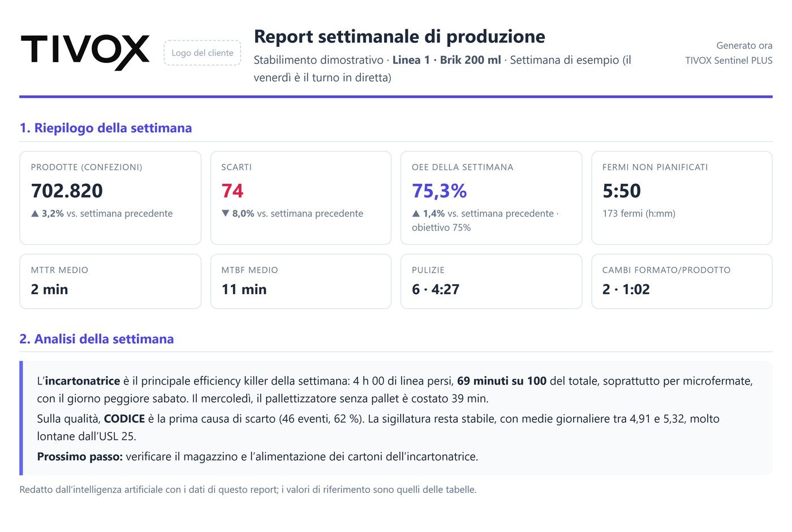Image resolution: width=792 pixels, height=532 pixels.
Task: Click the 'obiettivo 75%' text
Action: [x=441, y=228]
